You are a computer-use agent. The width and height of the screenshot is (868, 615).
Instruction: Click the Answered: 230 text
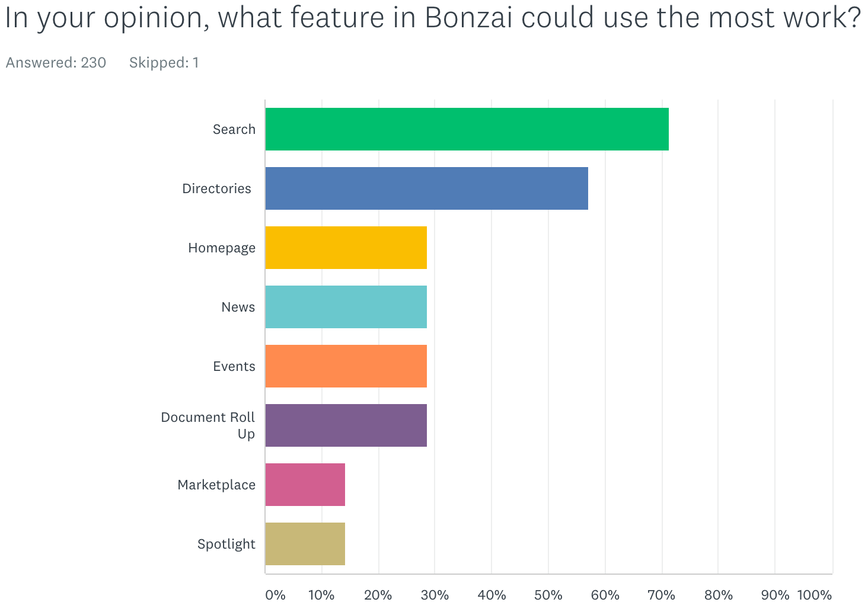click(56, 62)
